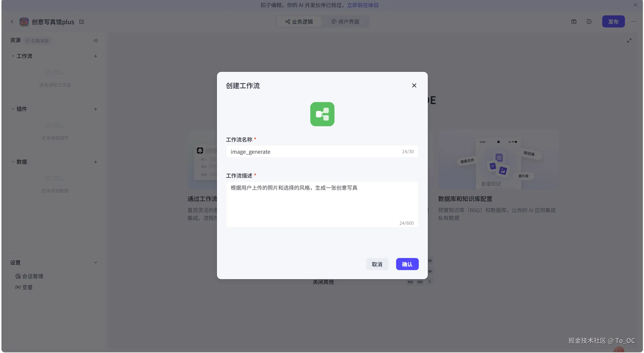
Task: Click the 工作流描述 text area
Action: point(322,204)
